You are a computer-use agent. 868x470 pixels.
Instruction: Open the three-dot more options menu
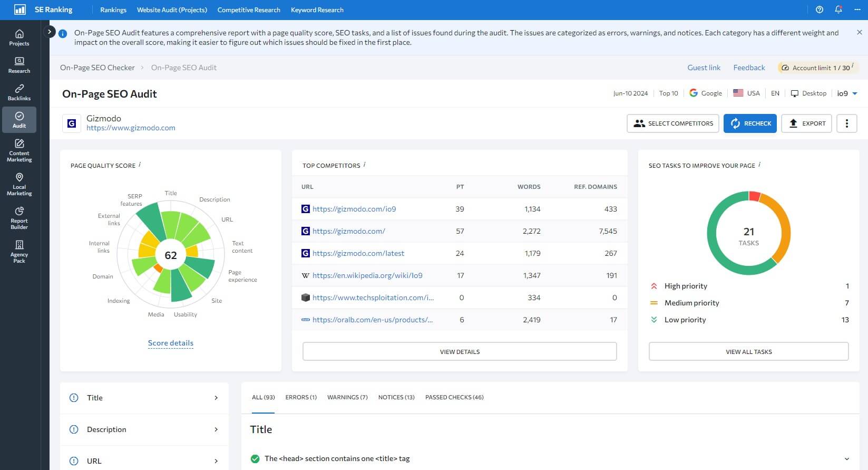(847, 123)
